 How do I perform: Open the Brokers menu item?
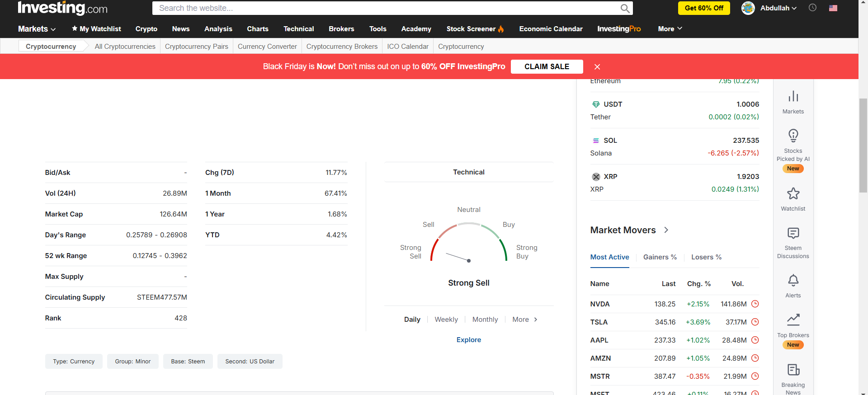click(x=341, y=29)
